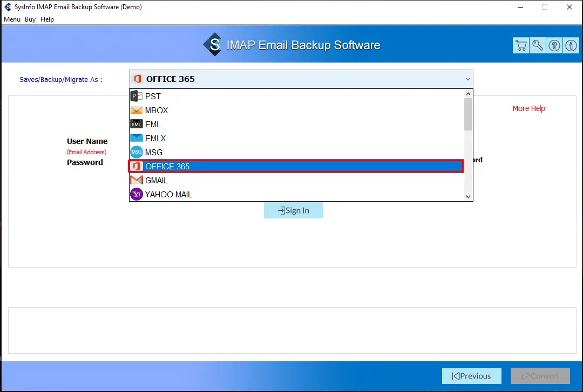This screenshot has width=583, height=392.
Task: Open the wrench key activation icon
Action: click(x=538, y=46)
